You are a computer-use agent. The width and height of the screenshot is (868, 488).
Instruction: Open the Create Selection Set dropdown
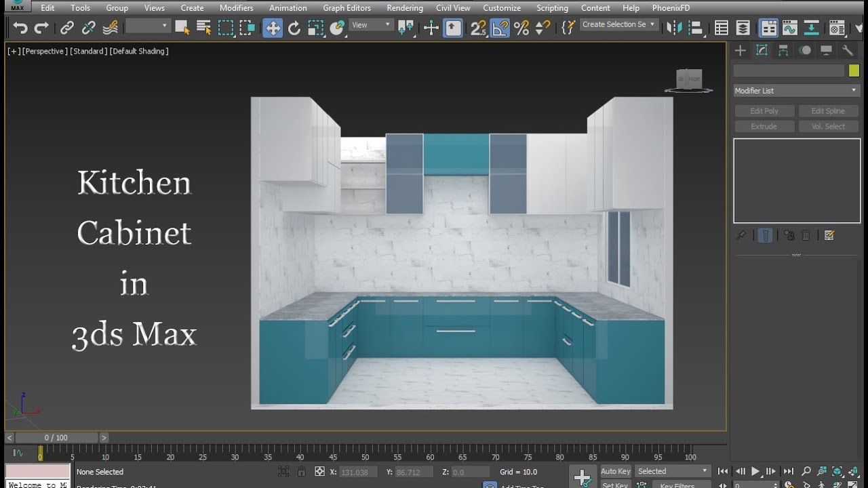click(x=619, y=24)
